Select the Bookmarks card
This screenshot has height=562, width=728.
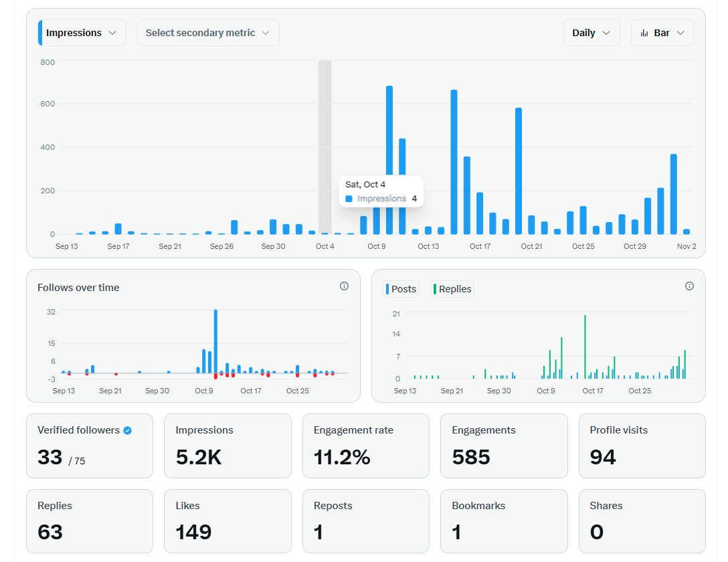click(x=504, y=521)
